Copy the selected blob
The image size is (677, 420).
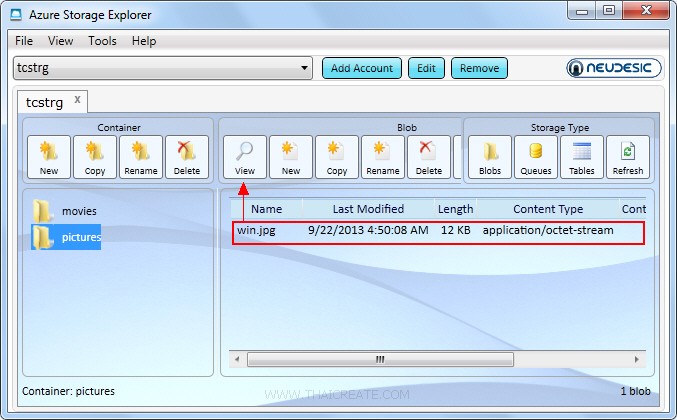tap(337, 157)
